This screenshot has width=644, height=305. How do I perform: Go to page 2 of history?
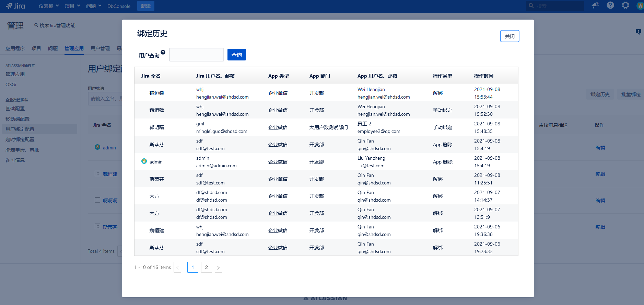tap(206, 267)
